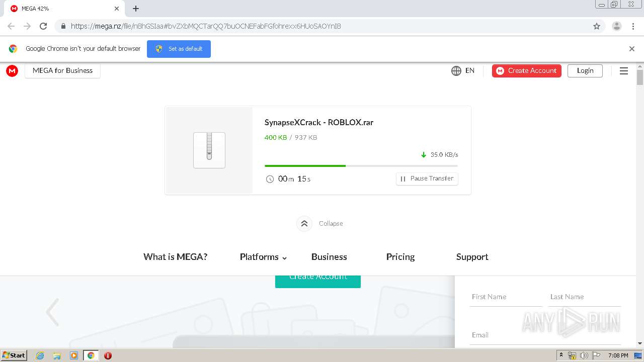Click the network tray icon

572,355
